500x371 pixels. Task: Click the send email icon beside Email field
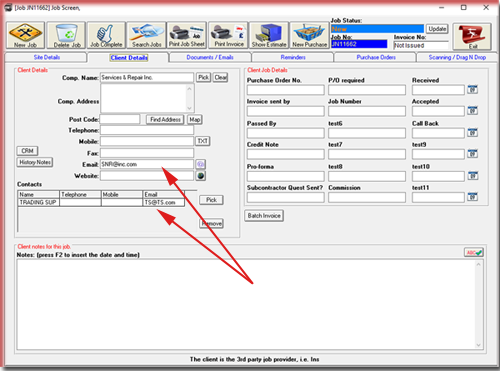(x=200, y=164)
